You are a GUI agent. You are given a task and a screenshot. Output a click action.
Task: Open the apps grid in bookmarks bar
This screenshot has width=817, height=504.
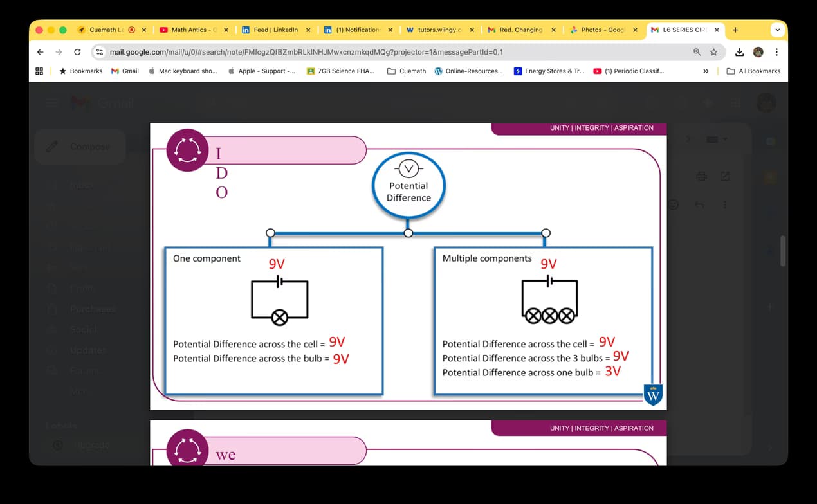39,71
